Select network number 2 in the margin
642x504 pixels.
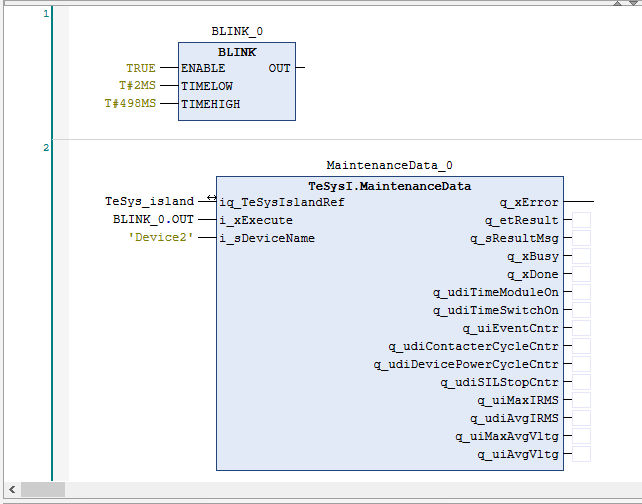pyautogui.click(x=46, y=148)
